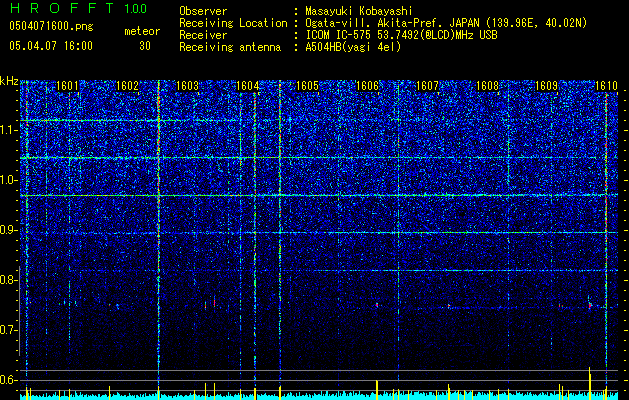Click antenna text A504HB(yagi 4el)
This screenshot has height=400, width=629.
353,47
